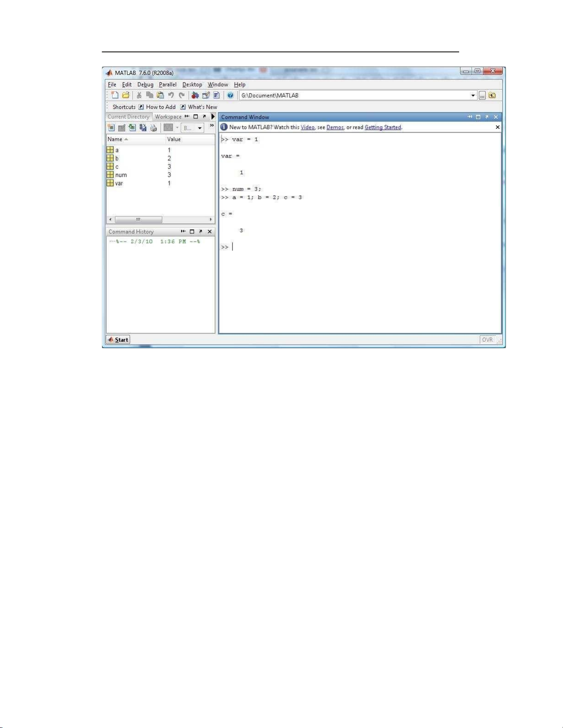Image resolution: width=563 pixels, height=728 pixels.
Task: Open the Desktop menu
Action: (x=192, y=85)
